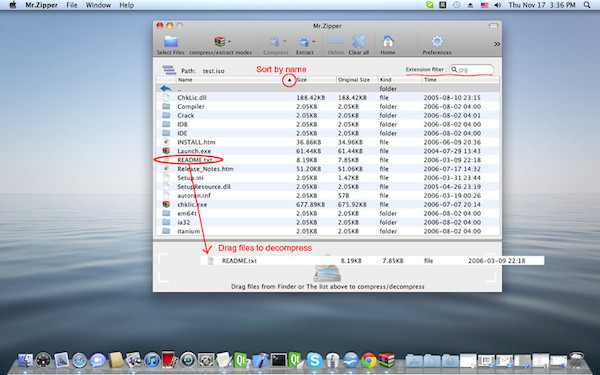Click the chklic.exe file icon
Screen dimensions: 600x375
coord(166,204)
